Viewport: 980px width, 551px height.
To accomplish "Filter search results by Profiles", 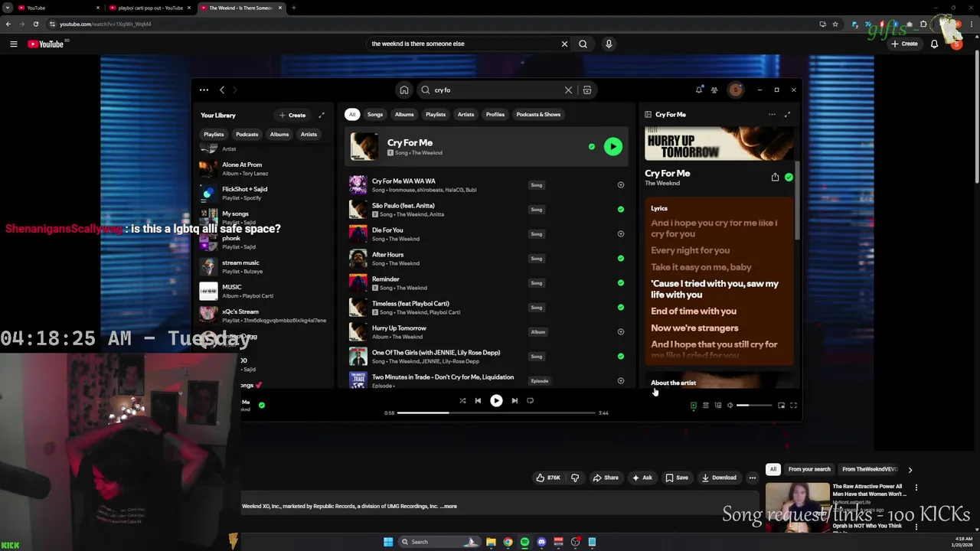I will coord(495,115).
